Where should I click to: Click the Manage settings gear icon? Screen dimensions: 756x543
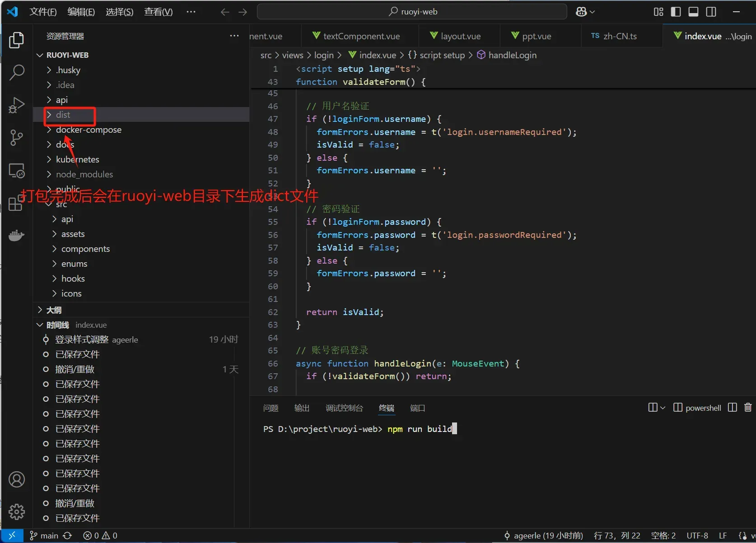(x=17, y=511)
